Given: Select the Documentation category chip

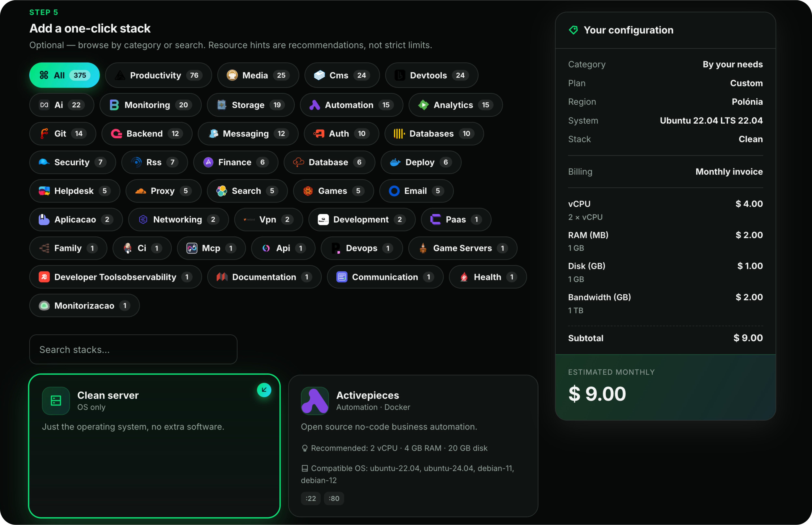Looking at the screenshot, I should (x=264, y=277).
